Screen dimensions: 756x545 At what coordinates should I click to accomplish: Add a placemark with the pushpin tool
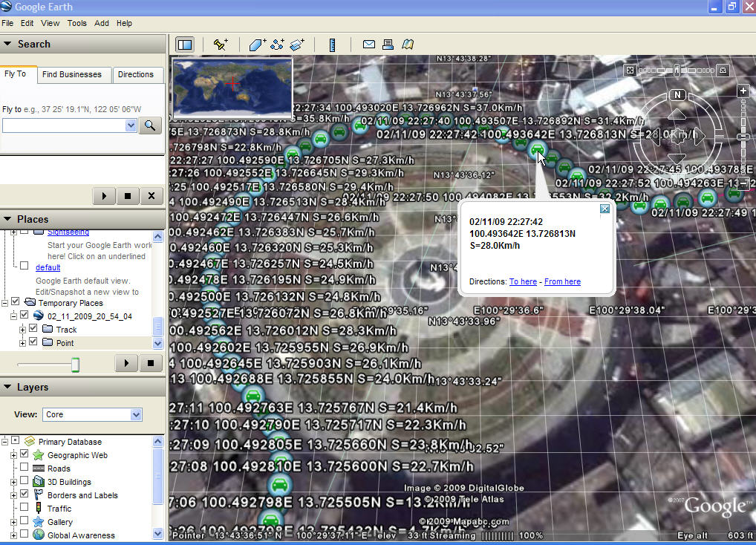pyautogui.click(x=221, y=45)
